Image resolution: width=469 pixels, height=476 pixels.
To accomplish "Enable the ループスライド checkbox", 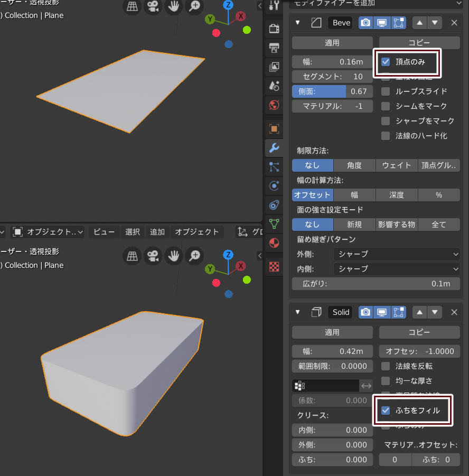I will point(386,91).
